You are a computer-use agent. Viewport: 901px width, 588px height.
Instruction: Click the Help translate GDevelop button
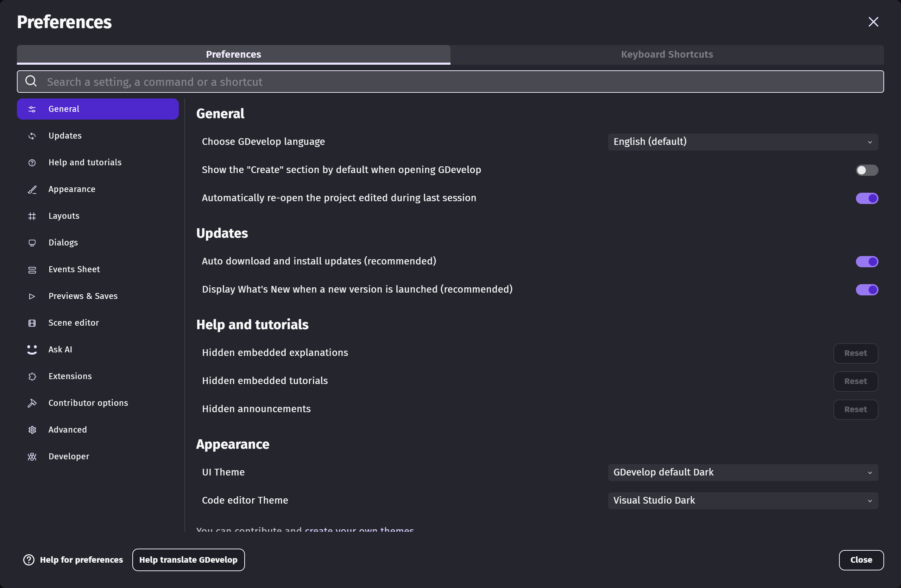click(189, 560)
